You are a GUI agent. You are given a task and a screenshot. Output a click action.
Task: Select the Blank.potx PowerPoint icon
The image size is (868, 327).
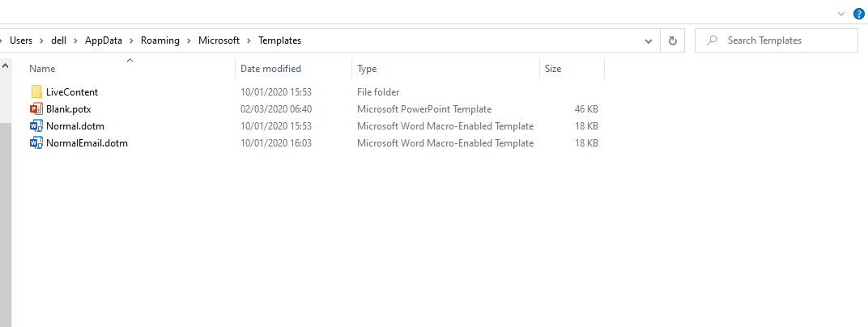[36, 109]
